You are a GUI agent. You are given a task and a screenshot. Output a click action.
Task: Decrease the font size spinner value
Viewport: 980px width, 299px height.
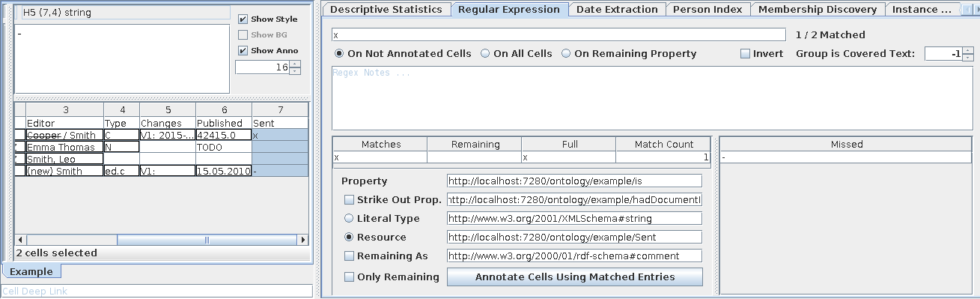click(x=295, y=71)
